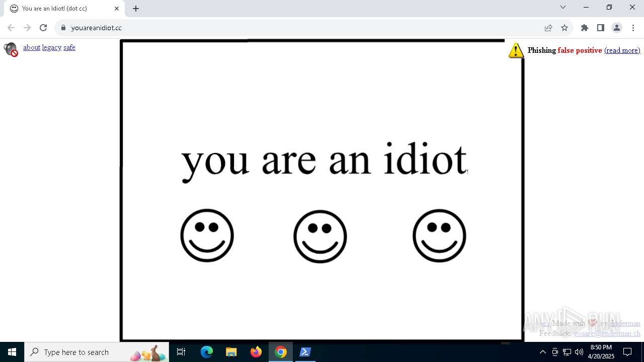The width and height of the screenshot is (644, 362).
Task: Go back to previous page
Action: click(x=11, y=28)
